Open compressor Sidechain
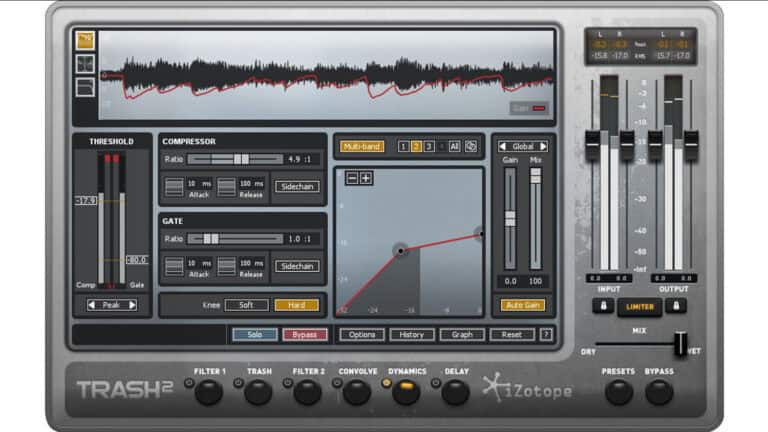 (x=297, y=187)
